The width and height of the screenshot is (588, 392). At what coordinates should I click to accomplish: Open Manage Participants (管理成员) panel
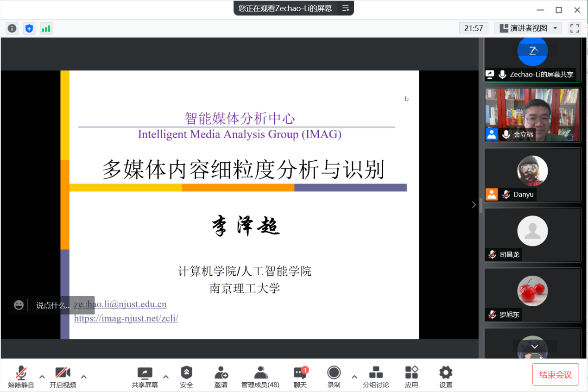(x=260, y=377)
